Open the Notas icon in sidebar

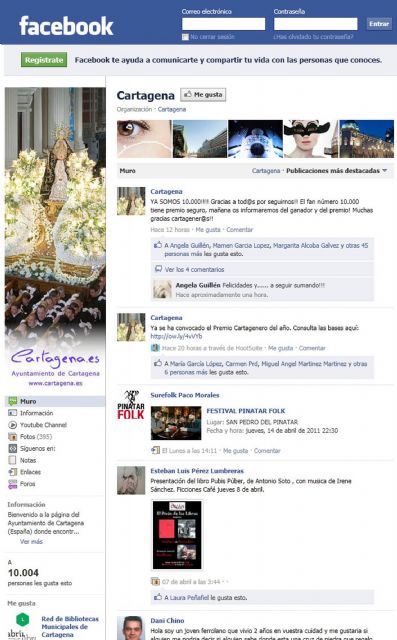coord(13,460)
